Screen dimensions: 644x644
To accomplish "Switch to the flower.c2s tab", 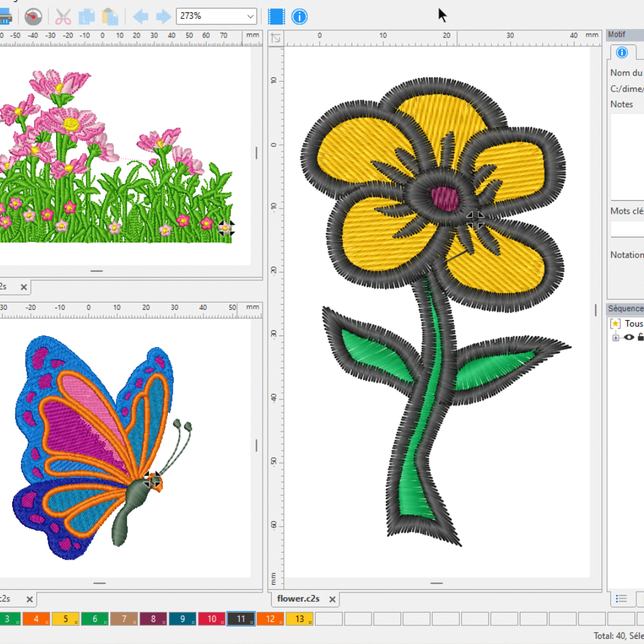I will click(298, 599).
